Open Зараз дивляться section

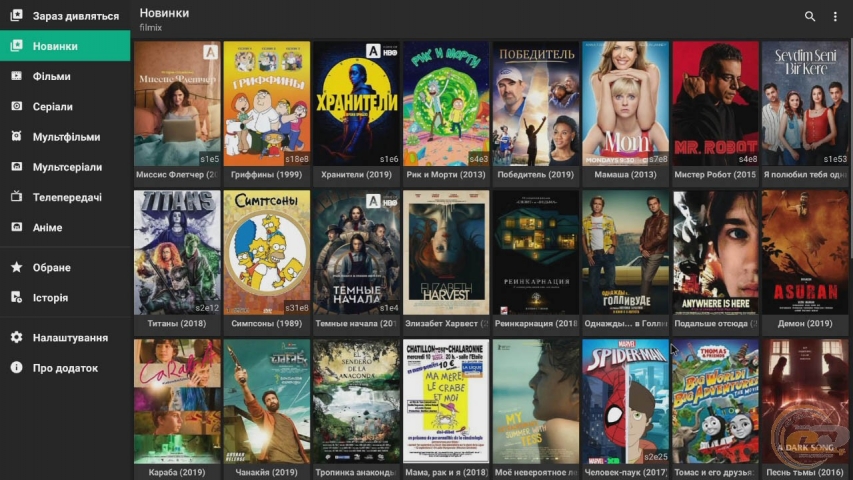click(65, 16)
